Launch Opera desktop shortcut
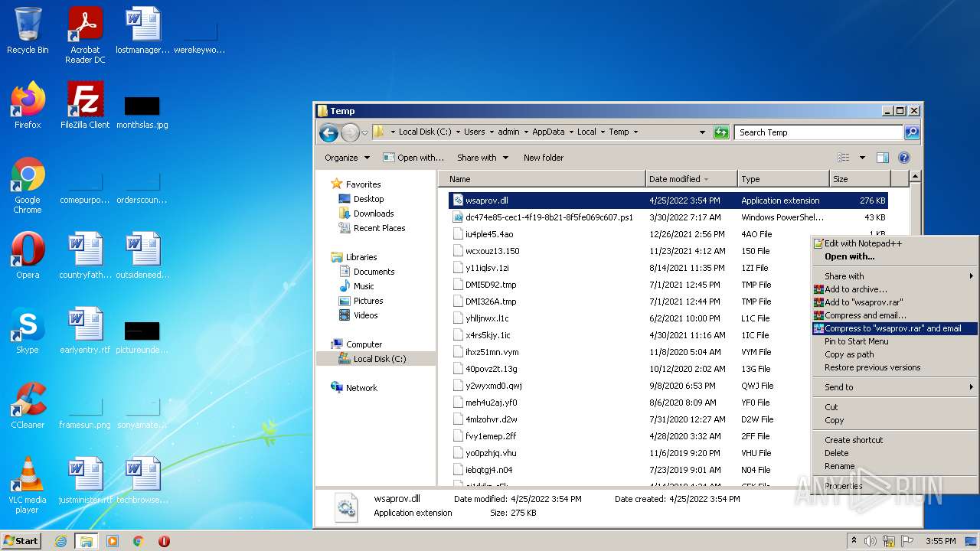The height and width of the screenshot is (551, 980). click(28, 256)
